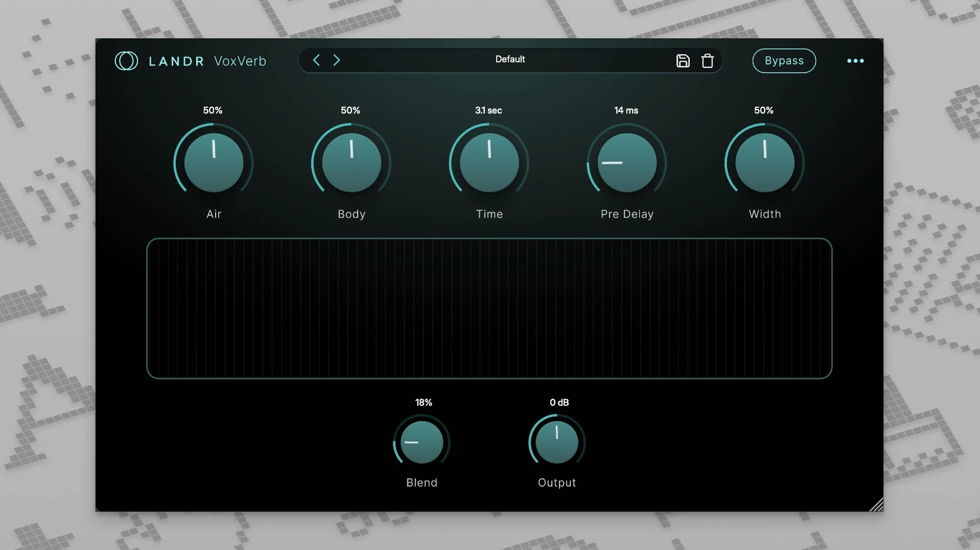The height and width of the screenshot is (550, 980).
Task: Click the 3.1 sec Time value
Action: pyautogui.click(x=488, y=110)
